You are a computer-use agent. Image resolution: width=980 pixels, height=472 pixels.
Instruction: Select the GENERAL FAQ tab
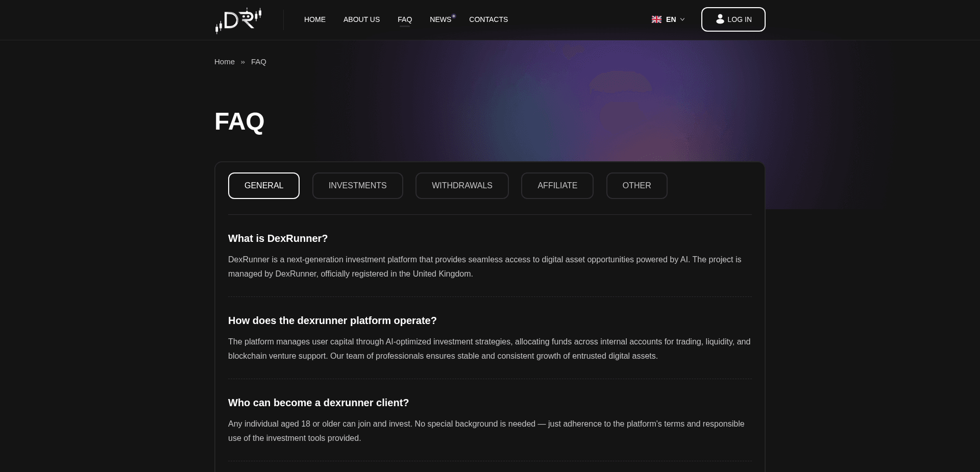click(x=263, y=186)
